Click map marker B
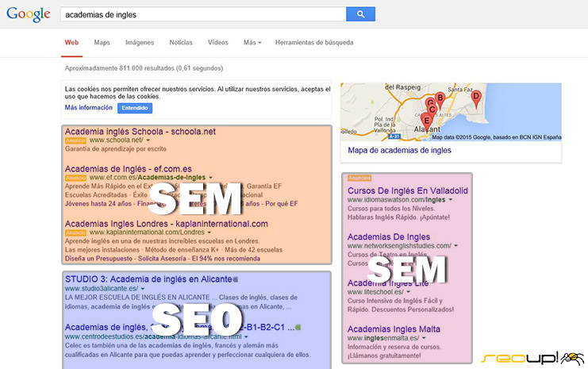Screen dimensions: 588x369 [x=440, y=98]
